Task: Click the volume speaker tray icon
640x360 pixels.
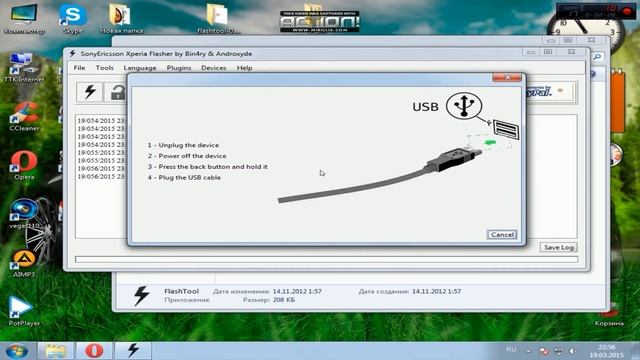Action: click(x=573, y=351)
